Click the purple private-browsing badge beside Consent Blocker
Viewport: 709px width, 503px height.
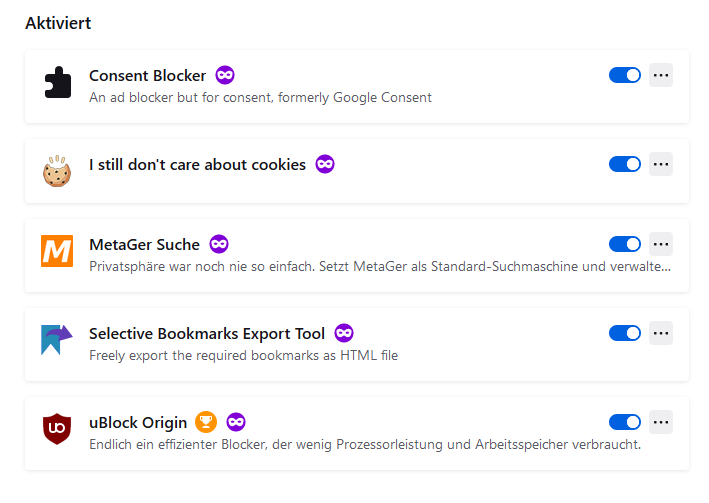pyautogui.click(x=225, y=75)
